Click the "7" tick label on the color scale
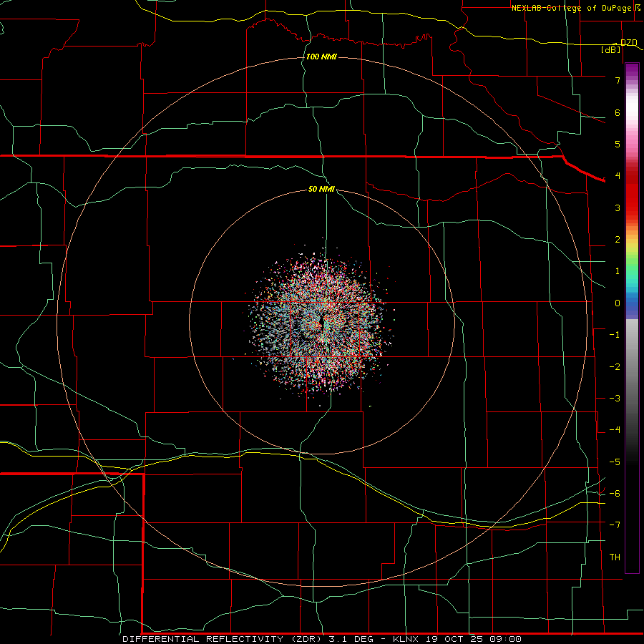The height and width of the screenshot is (644, 644). [618, 80]
